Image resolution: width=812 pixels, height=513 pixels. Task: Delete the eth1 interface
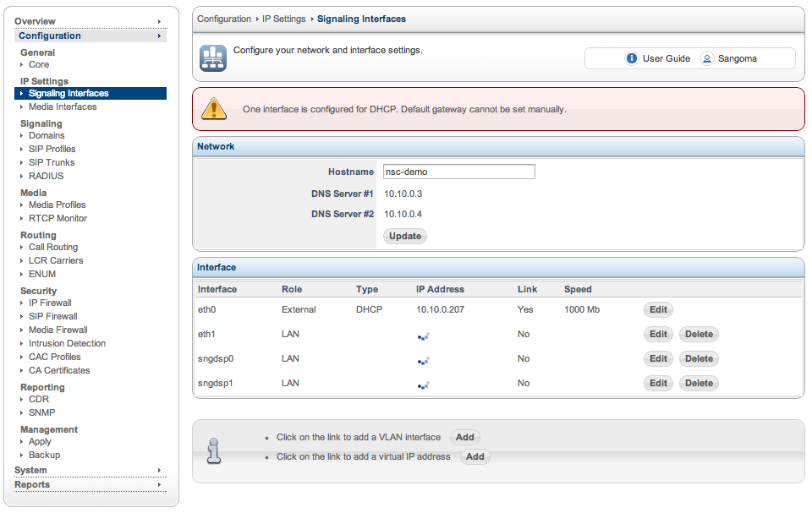click(699, 334)
